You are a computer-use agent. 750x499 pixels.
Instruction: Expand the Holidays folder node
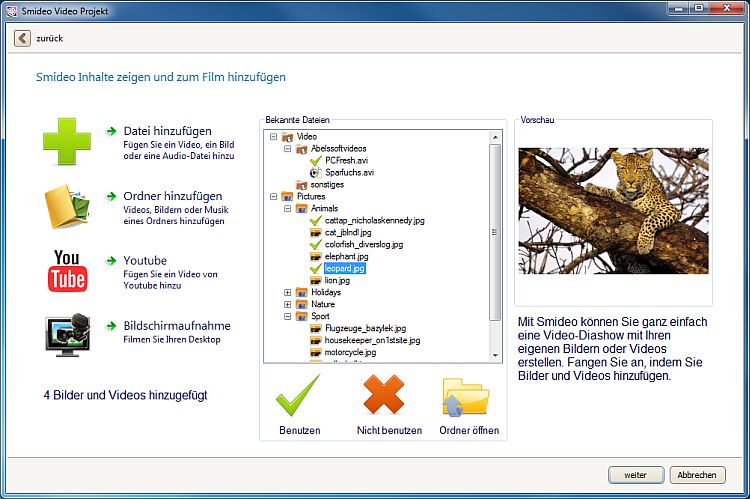click(x=288, y=293)
